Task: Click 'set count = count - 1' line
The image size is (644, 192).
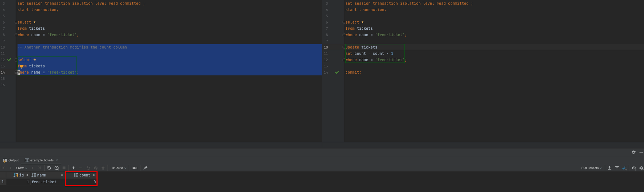Action: [369, 54]
